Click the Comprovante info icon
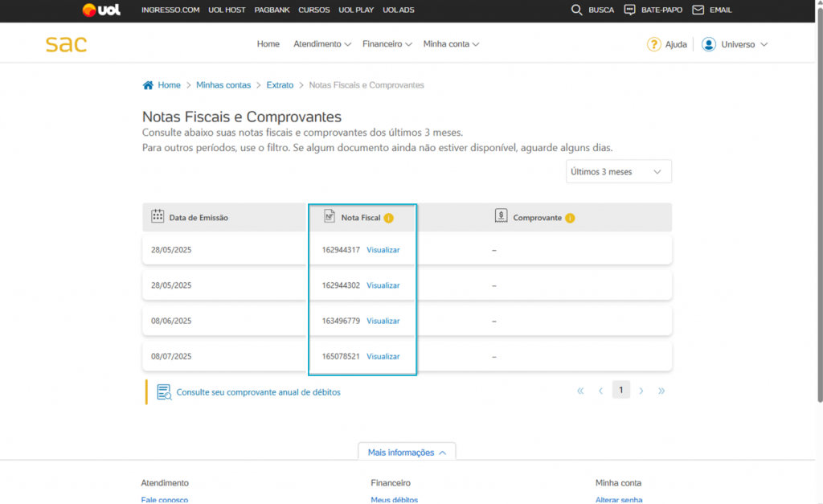823x504 pixels. [x=570, y=218]
